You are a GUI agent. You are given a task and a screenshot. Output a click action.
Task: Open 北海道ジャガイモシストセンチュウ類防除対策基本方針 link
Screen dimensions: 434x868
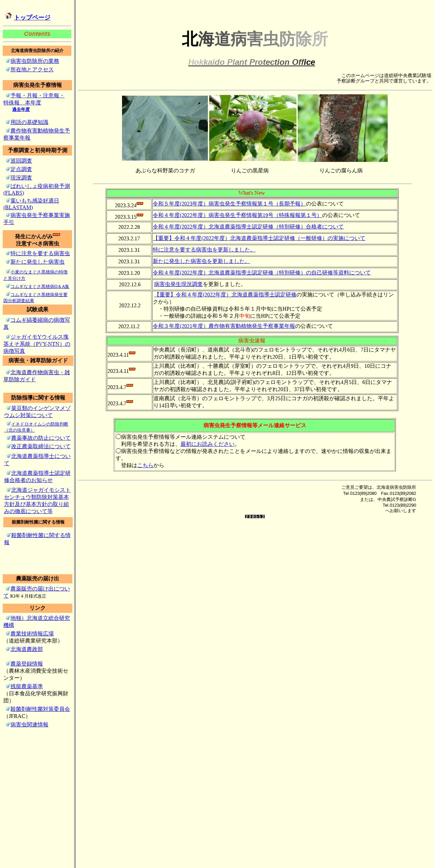(37, 501)
